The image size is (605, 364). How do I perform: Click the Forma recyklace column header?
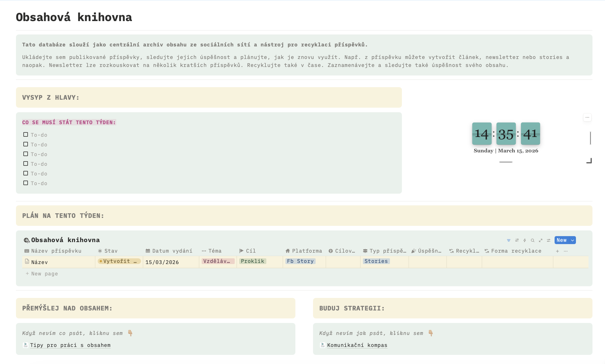coord(516,251)
